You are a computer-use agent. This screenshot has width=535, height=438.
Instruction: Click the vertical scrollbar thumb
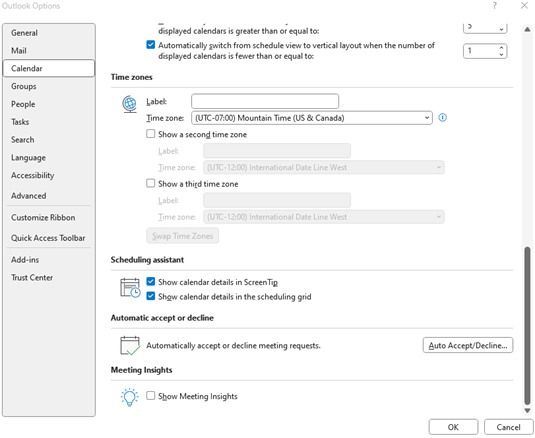(x=527, y=326)
